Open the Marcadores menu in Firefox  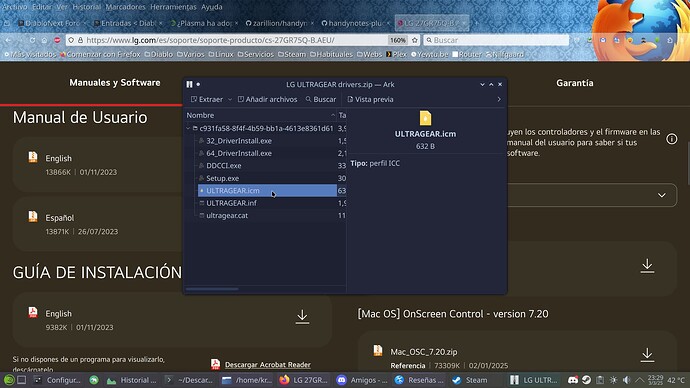coord(125,7)
